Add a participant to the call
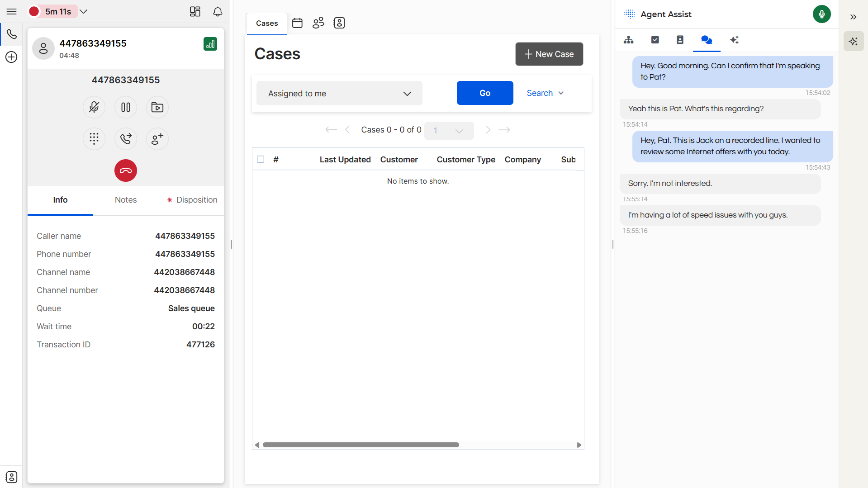Viewport: 868px width, 488px height. (157, 139)
